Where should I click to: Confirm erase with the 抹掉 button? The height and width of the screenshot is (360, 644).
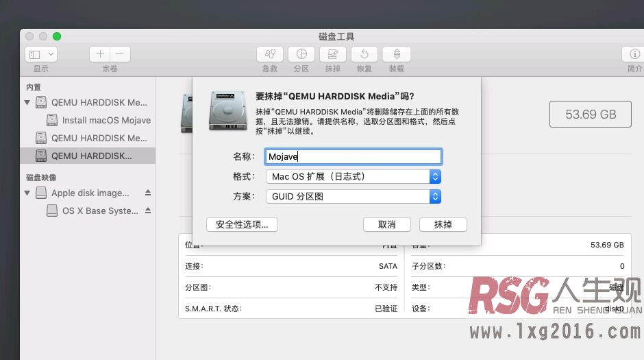(443, 224)
